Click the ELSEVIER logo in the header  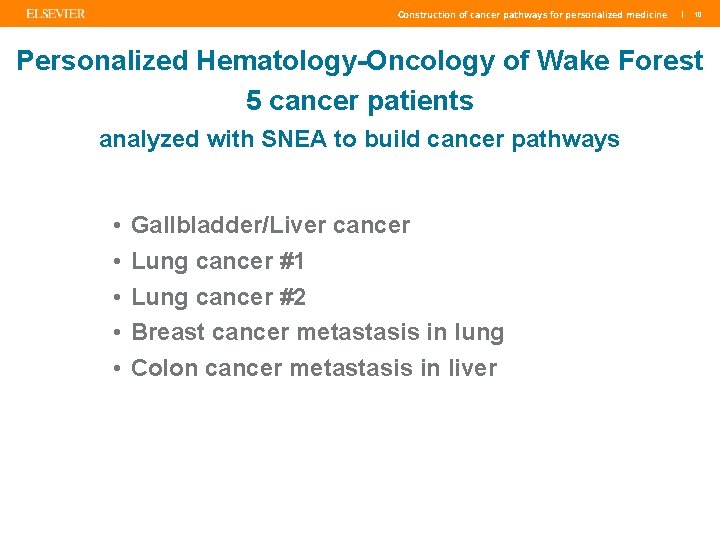56,14
